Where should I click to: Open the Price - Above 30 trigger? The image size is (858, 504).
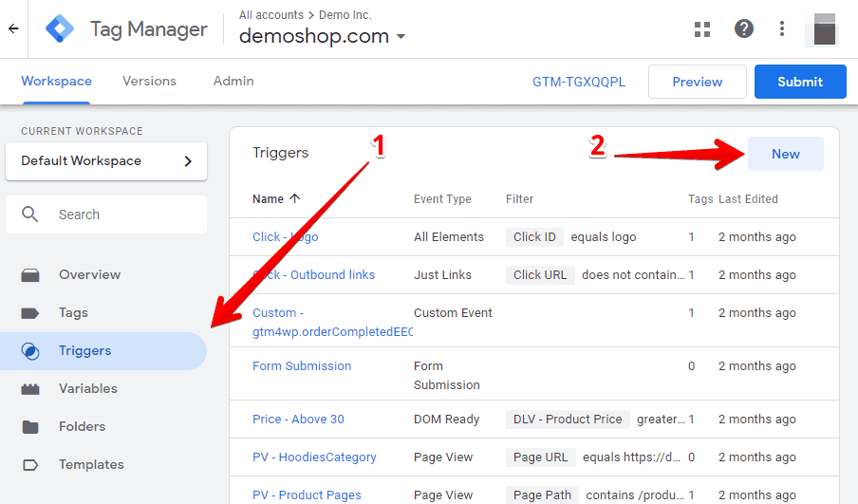click(x=298, y=420)
